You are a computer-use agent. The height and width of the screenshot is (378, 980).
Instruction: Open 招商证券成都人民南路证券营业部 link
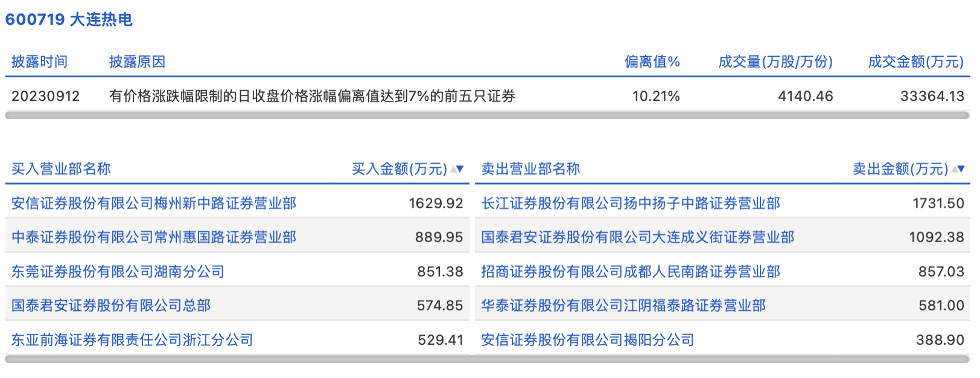[x=631, y=272]
